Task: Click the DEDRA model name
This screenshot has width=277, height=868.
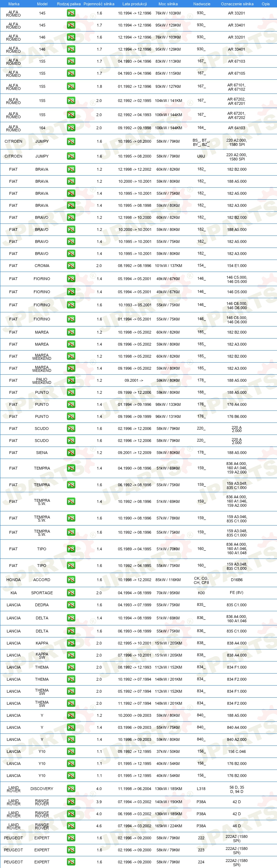Action: click(42, 605)
